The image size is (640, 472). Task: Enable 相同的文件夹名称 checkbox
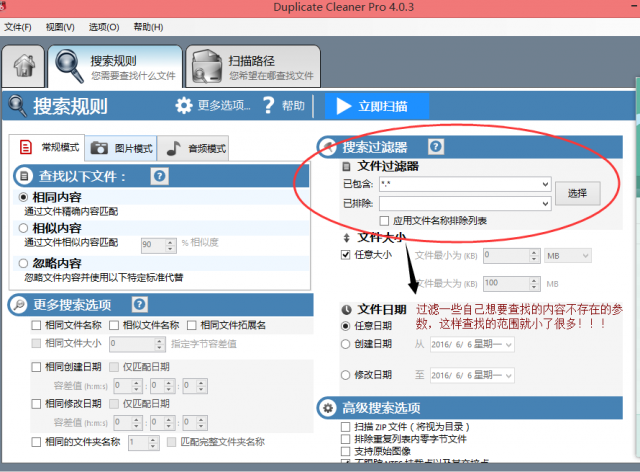36,442
